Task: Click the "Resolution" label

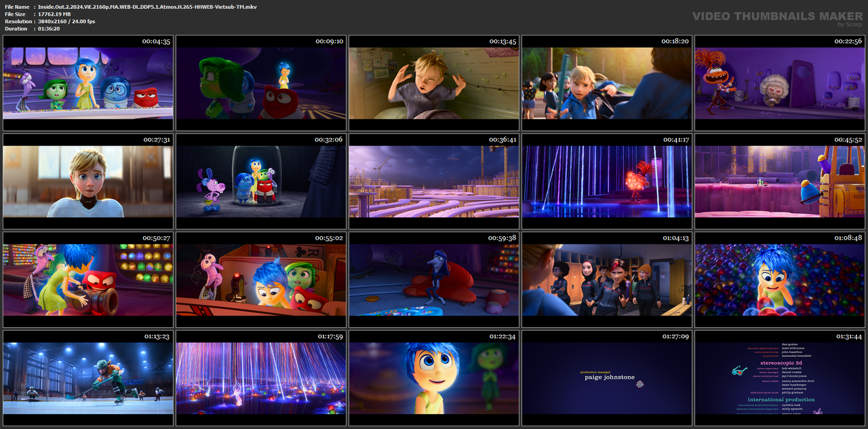Action: coord(18,21)
